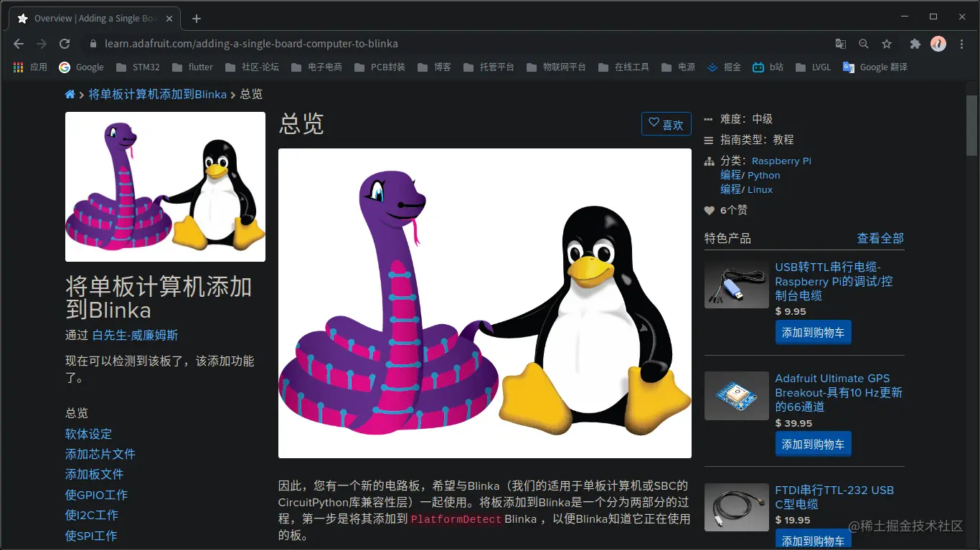The height and width of the screenshot is (550, 980).
Task: Click the PlatformDetect code text
Action: pos(456,518)
